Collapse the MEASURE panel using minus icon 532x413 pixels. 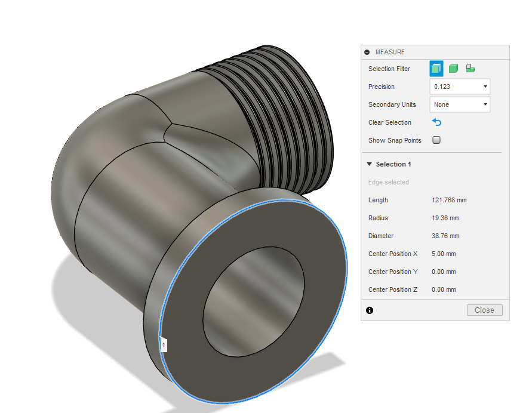(367, 53)
